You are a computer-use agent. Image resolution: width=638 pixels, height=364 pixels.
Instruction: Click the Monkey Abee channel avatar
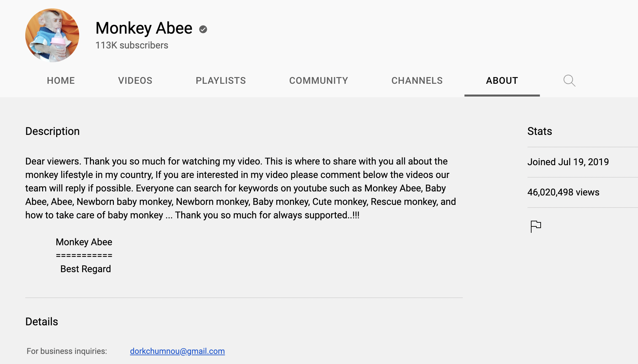[52, 35]
